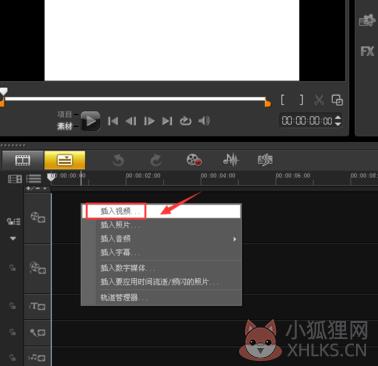Show all visible tracks filmstrip icon

(15, 179)
